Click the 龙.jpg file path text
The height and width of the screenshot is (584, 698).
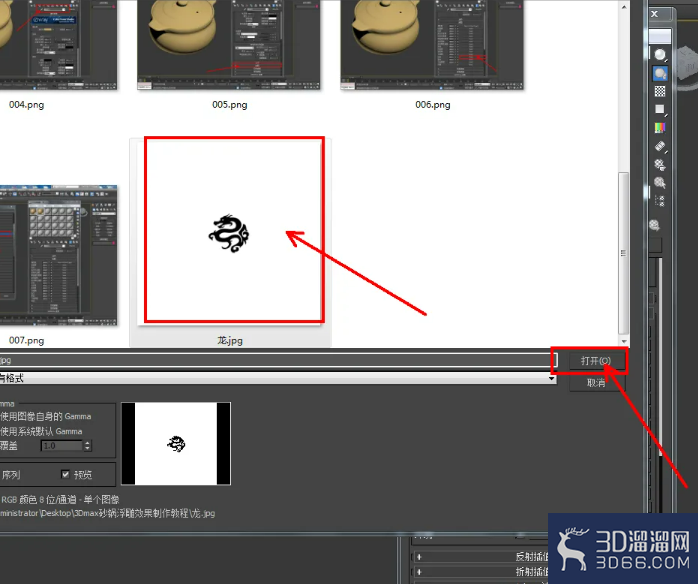[107, 513]
